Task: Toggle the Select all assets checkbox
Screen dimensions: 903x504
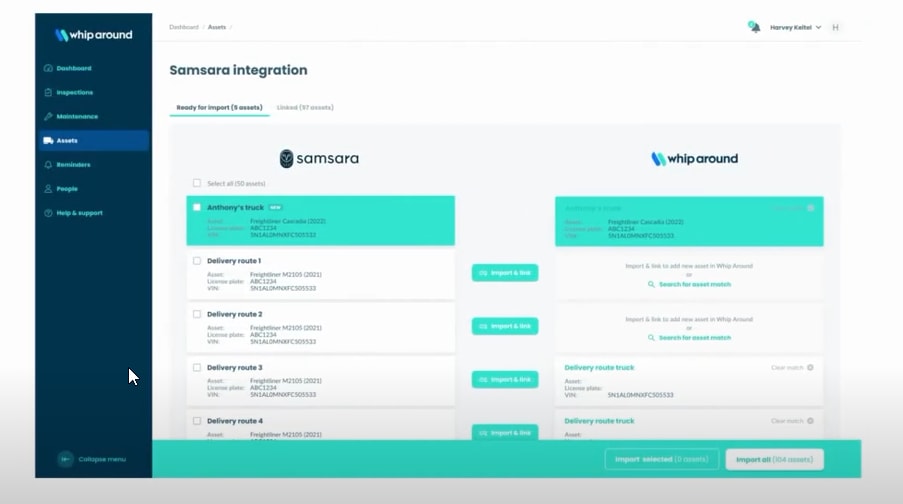Action: [x=197, y=183]
